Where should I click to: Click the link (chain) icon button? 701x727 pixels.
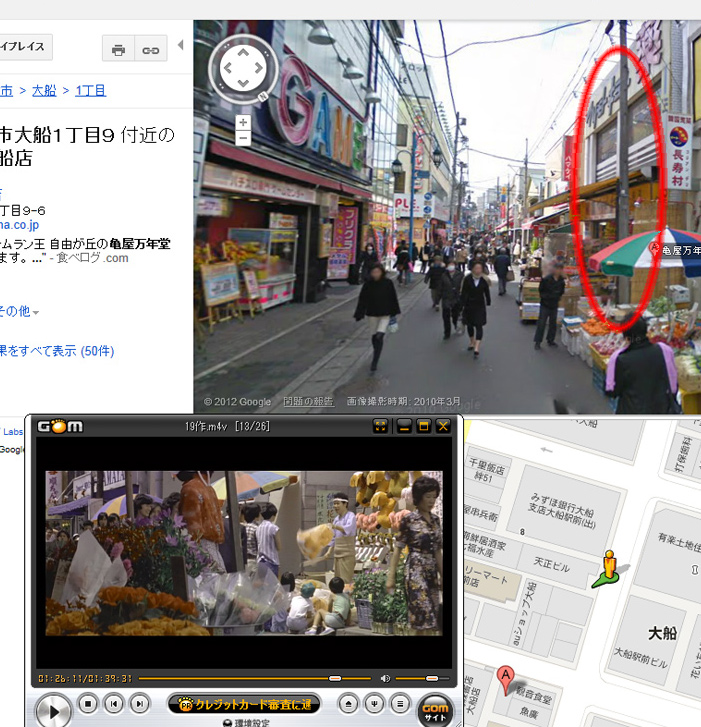[x=151, y=49]
